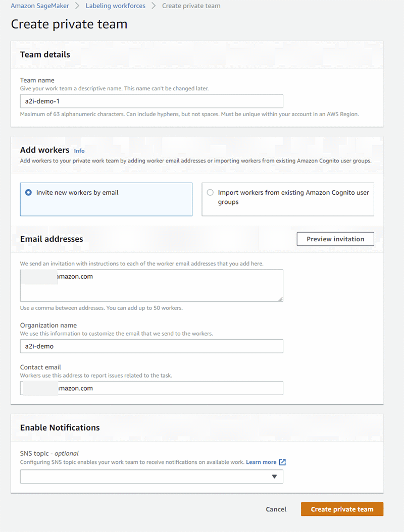Click the SNS topic dropdown arrow icon
Viewport: 404px width, 532px height.
[274, 476]
